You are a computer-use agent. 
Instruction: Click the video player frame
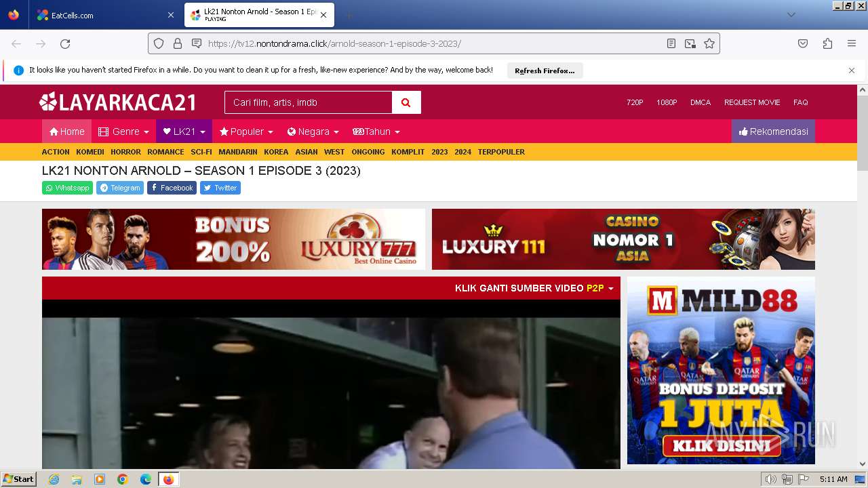331,384
